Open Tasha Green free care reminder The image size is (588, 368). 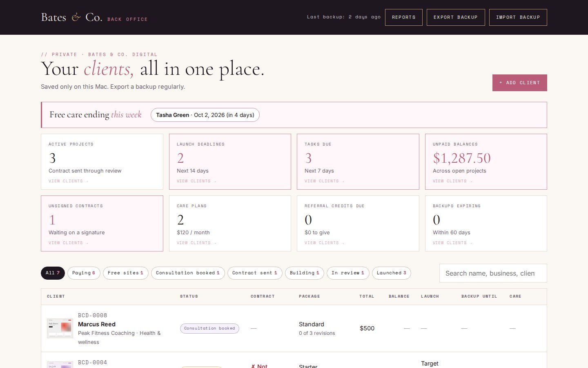[x=205, y=115]
